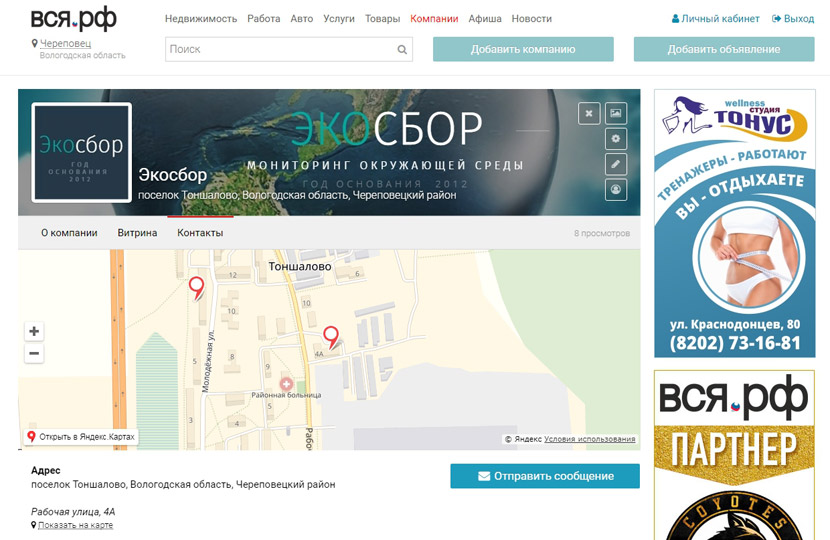Click the search magnifier icon
Image resolution: width=830 pixels, height=540 pixels.
(402, 50)
